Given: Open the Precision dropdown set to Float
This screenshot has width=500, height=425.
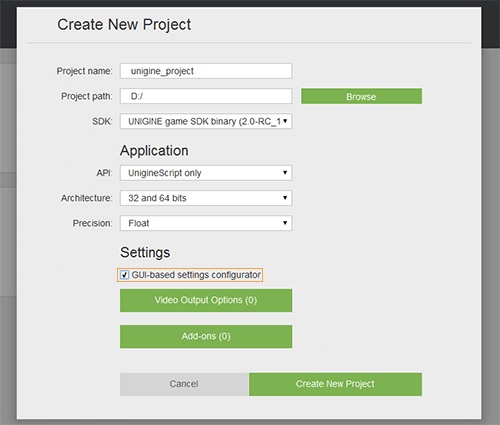Looking at the screenshot, I should [206, 223].
